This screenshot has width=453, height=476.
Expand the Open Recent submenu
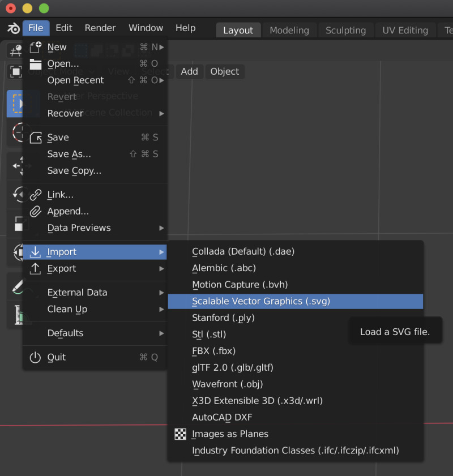coord(161,80)
